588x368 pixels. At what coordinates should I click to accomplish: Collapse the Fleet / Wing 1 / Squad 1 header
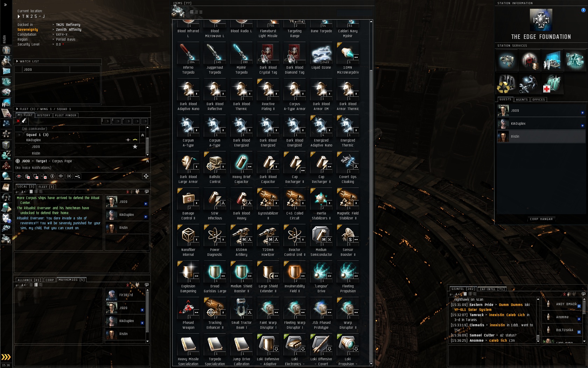pos(17,109)
